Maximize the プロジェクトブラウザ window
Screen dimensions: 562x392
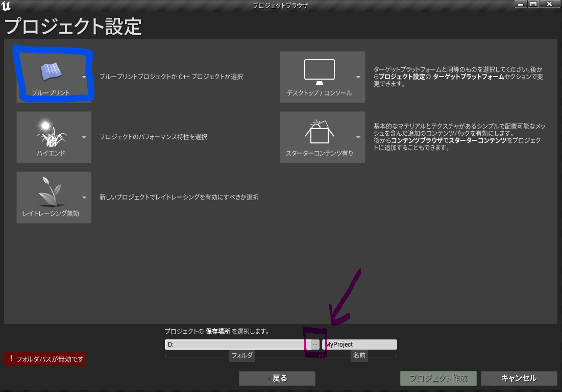[x=533, y=4]
